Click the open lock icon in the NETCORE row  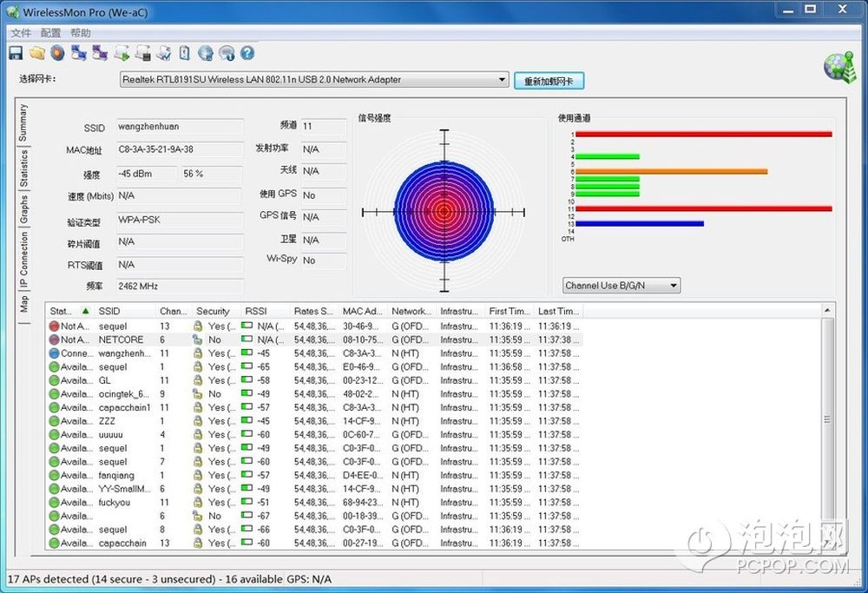tap(197, 339)
